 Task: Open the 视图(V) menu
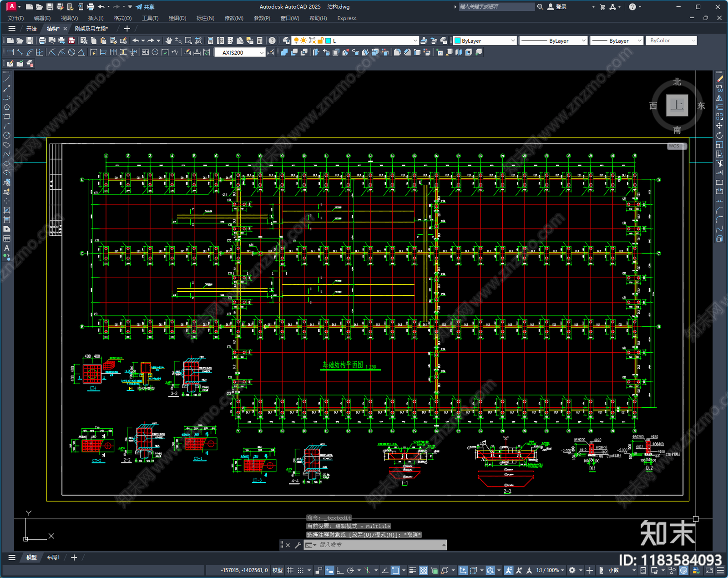tap(69, 18)
